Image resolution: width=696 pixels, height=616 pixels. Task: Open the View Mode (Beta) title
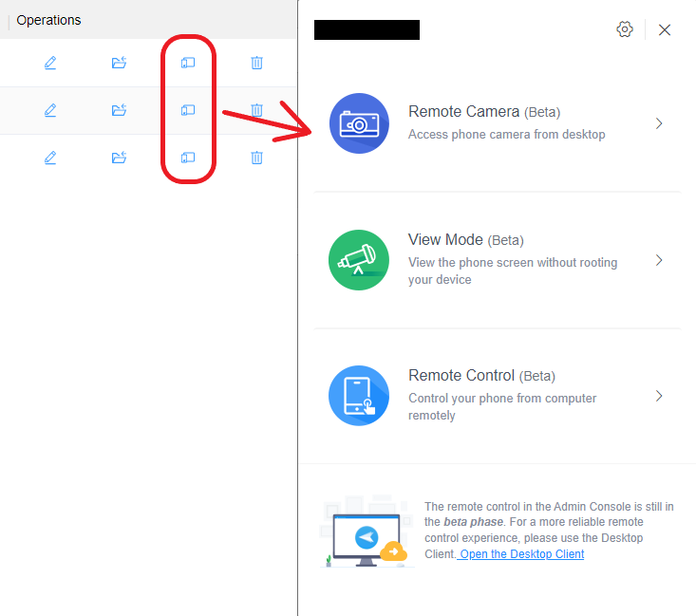(466, 240)
